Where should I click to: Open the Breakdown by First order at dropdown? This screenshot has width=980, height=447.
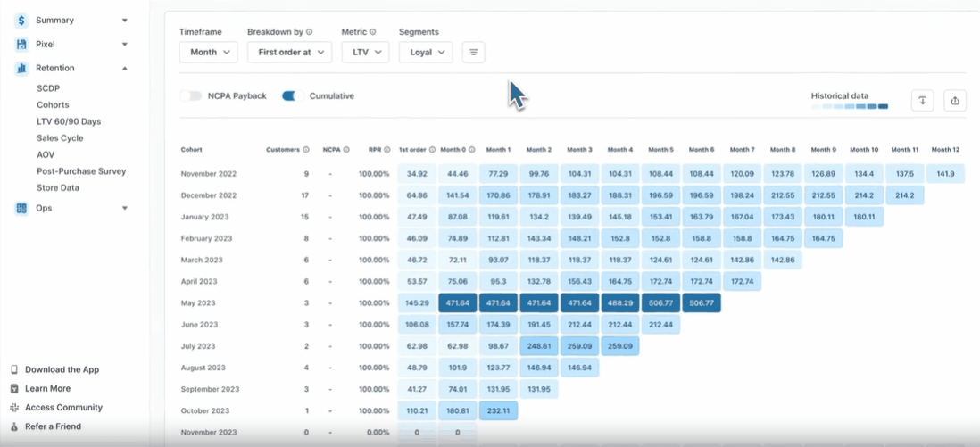pyautogui.click(x=289, y=53)
